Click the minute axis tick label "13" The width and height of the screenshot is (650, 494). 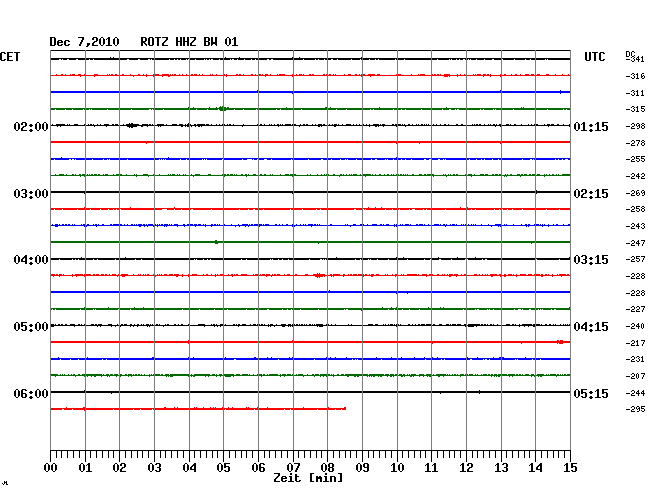(x=501, y=467)
